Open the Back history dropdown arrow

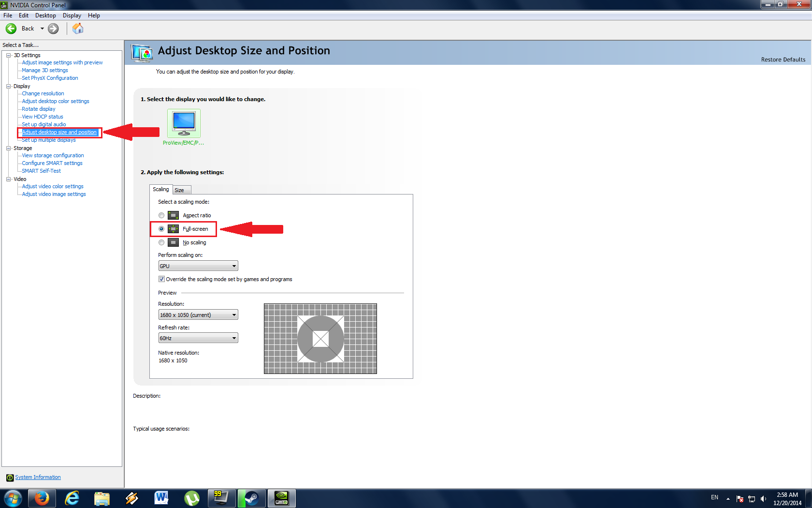42,29
